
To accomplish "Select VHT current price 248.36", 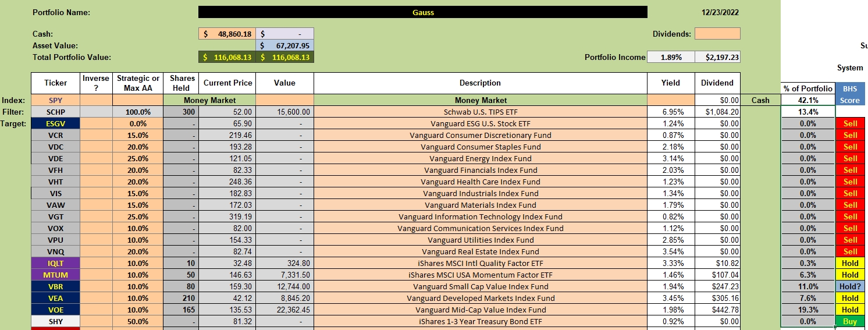I will (x=227, y=182).
